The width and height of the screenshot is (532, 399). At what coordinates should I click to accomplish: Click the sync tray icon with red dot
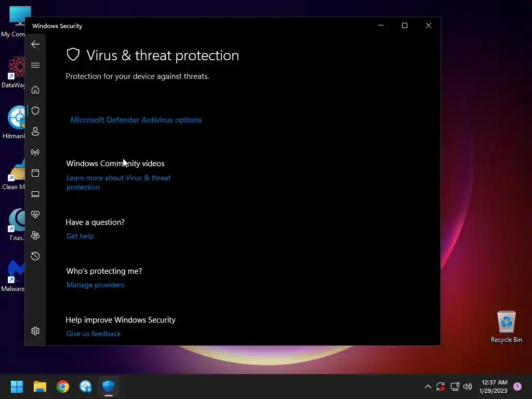(x=441, y=387)
